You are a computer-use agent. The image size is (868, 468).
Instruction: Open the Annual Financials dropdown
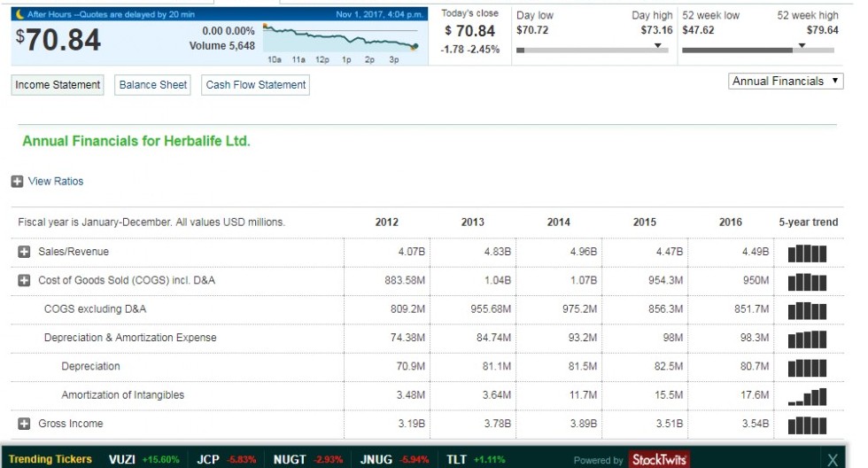click(x=785, y=81)
